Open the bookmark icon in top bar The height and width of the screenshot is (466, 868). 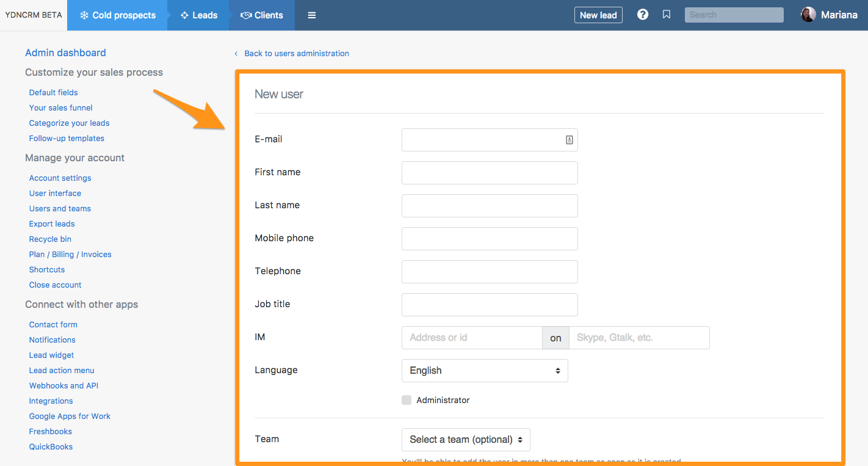pos(667,15)
